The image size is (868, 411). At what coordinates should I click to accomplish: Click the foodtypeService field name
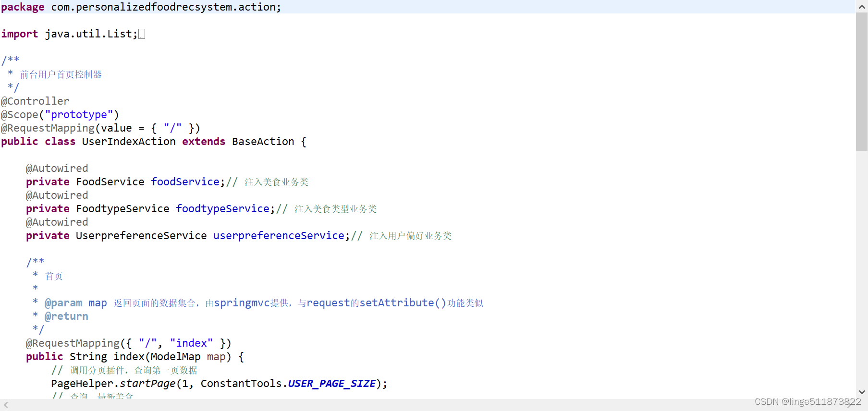click(x=223, y=209)
